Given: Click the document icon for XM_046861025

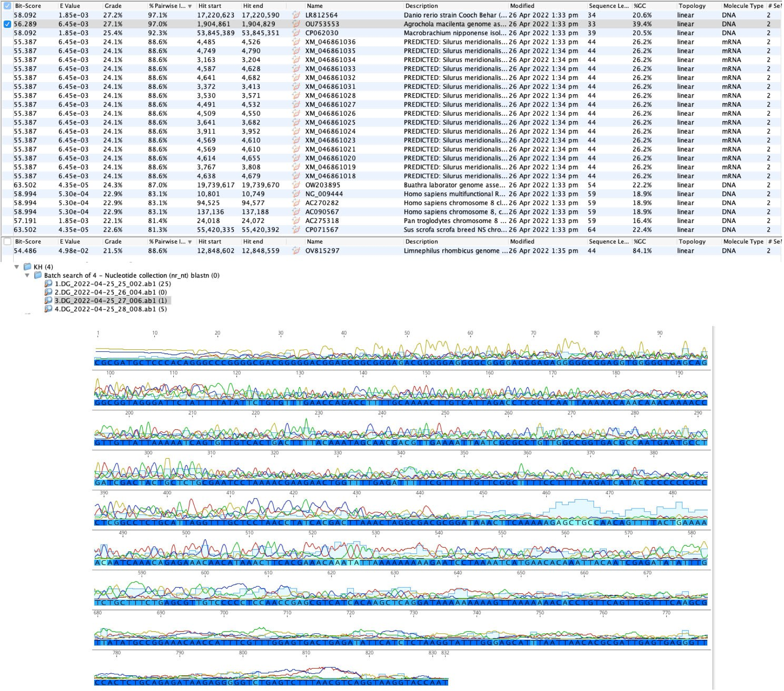Looking at the screenshot, I should (x=296, y=122).
